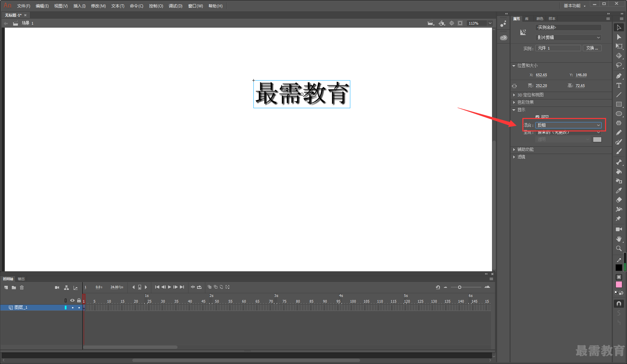Select the Oval tool
The height and width of the screenshot is (364, 627).
[x=619, y=114]
